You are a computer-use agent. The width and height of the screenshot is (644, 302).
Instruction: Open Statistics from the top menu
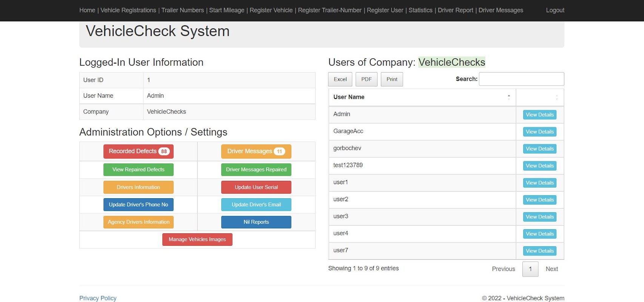click(421, 10)
